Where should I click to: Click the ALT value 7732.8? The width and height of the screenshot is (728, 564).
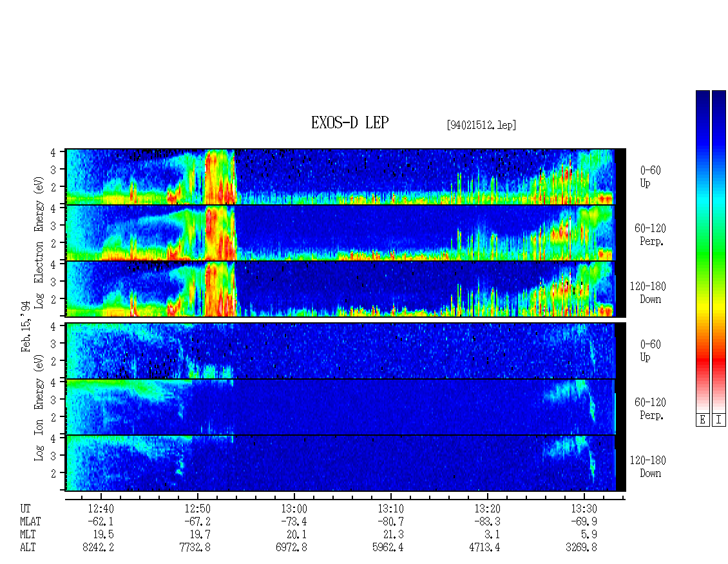pos(195,548)
